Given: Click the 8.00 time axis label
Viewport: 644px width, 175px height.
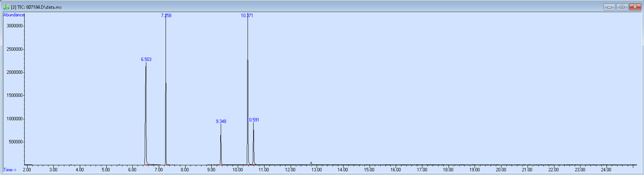Looking at the screenshot, I should tap(185, 170).
